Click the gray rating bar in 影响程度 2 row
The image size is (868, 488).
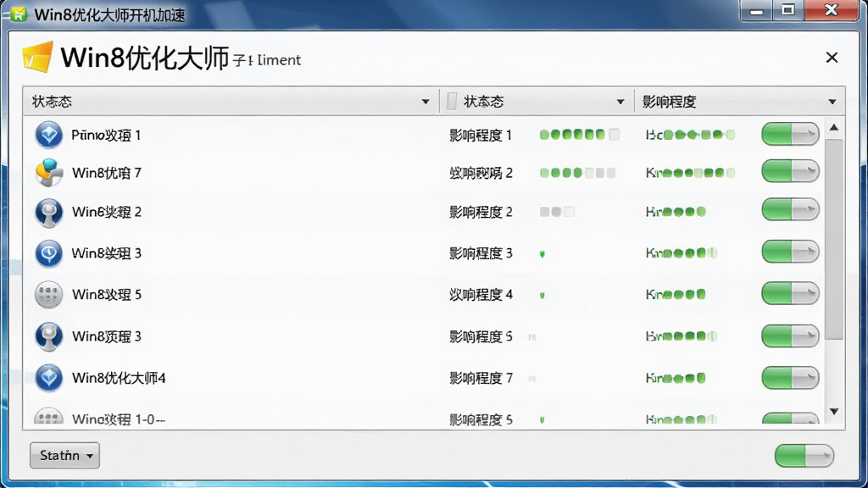point(557,212)
